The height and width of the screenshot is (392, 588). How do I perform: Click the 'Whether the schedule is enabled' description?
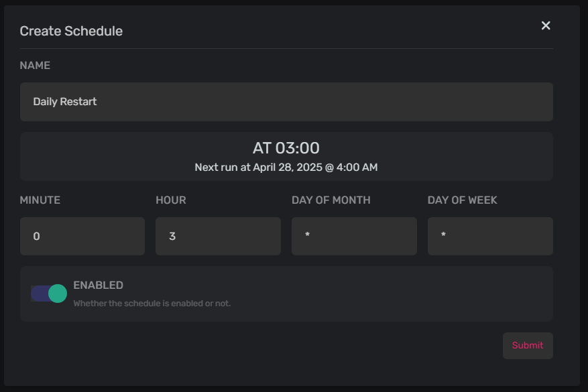tap(152, 303)
